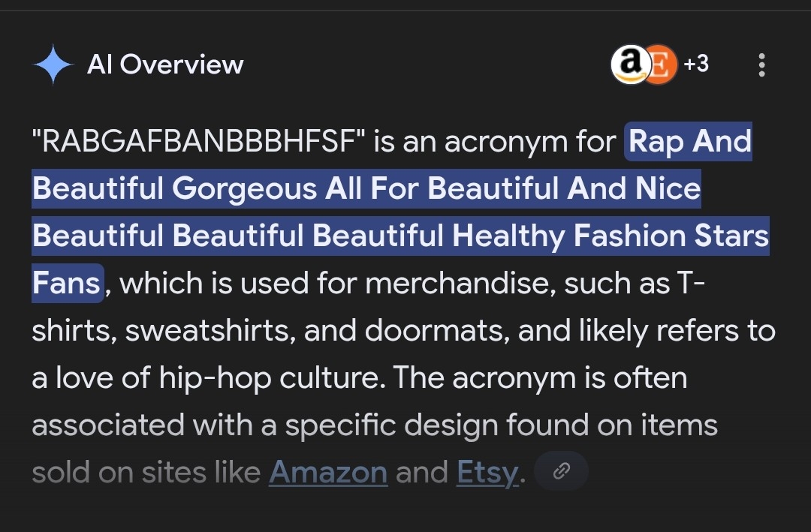Viewport: 811px width, 532px height.
Task: Click the word "sweatshirts" in the overview
Action: tap(208, 330)
